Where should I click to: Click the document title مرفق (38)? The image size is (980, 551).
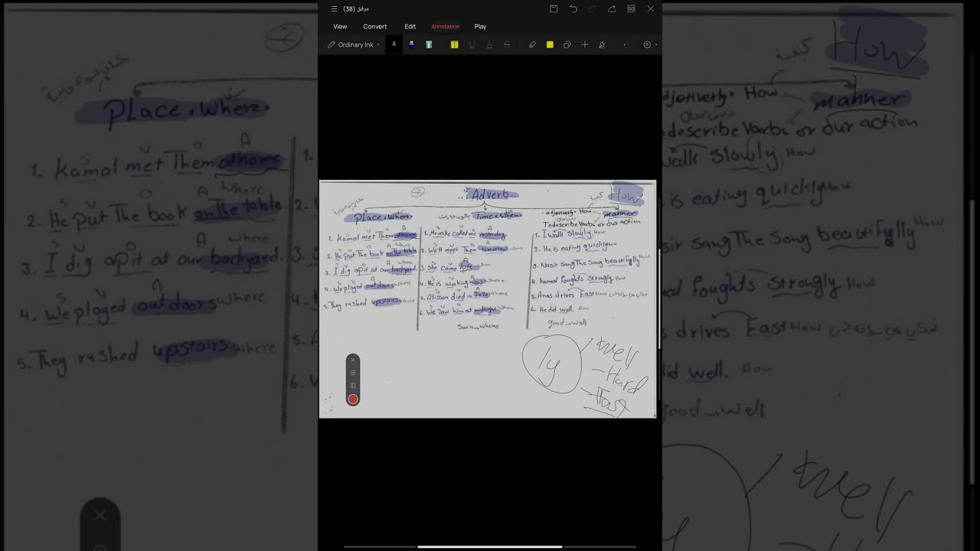click(356, 9)
